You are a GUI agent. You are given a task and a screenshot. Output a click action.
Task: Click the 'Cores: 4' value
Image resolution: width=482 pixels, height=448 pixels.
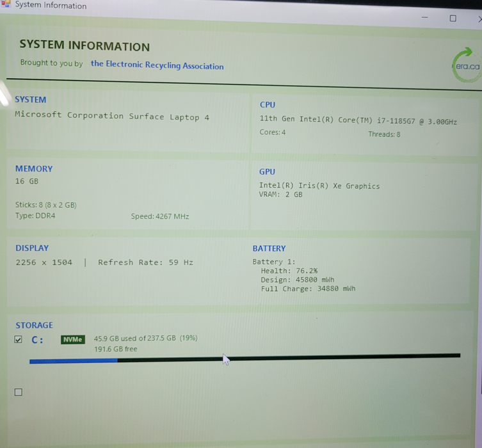[272, 132]
